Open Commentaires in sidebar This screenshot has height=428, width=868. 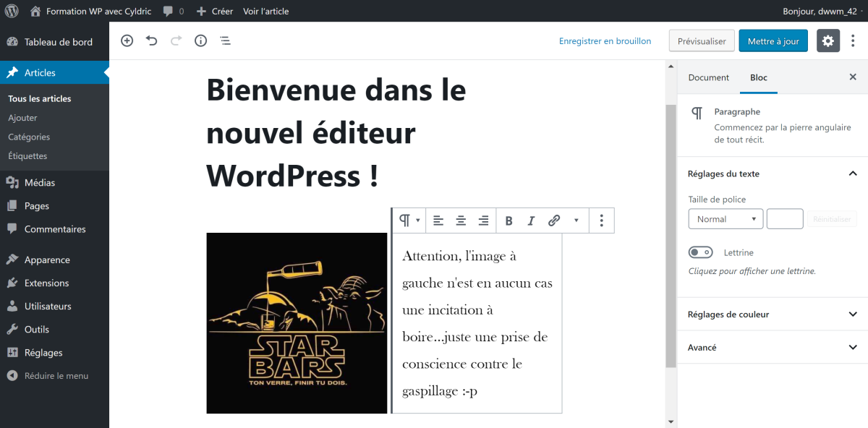[54, 229]
